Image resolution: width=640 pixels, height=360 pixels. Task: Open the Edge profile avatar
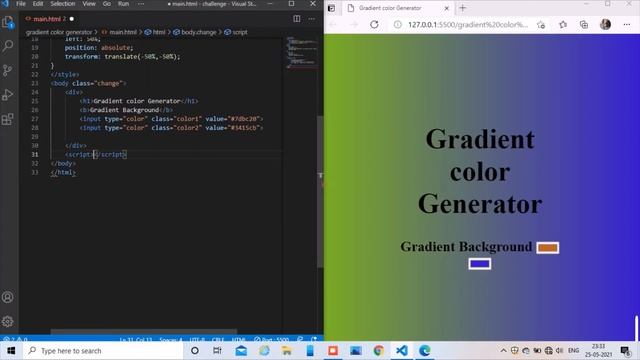605,24
